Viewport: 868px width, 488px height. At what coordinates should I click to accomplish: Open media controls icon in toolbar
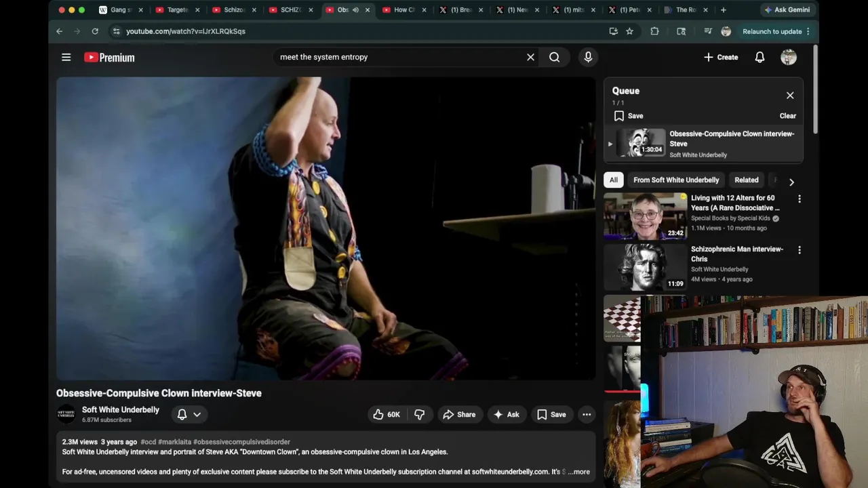(x=707, y=31)
